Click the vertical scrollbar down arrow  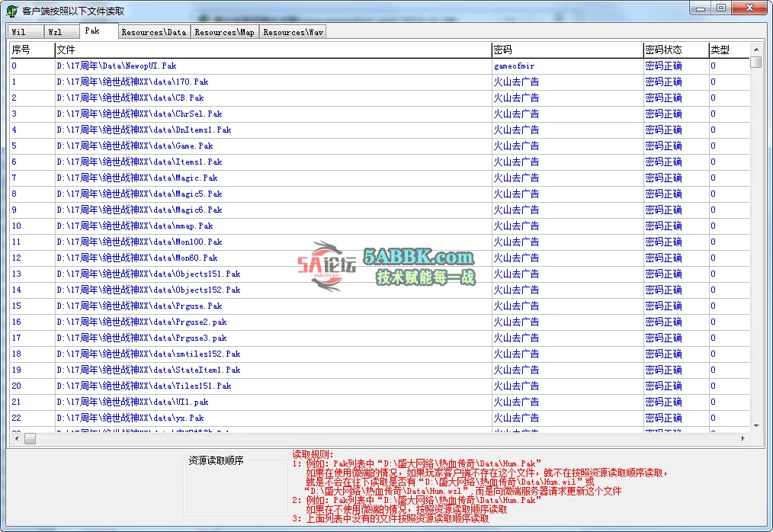tap(755, 426)
